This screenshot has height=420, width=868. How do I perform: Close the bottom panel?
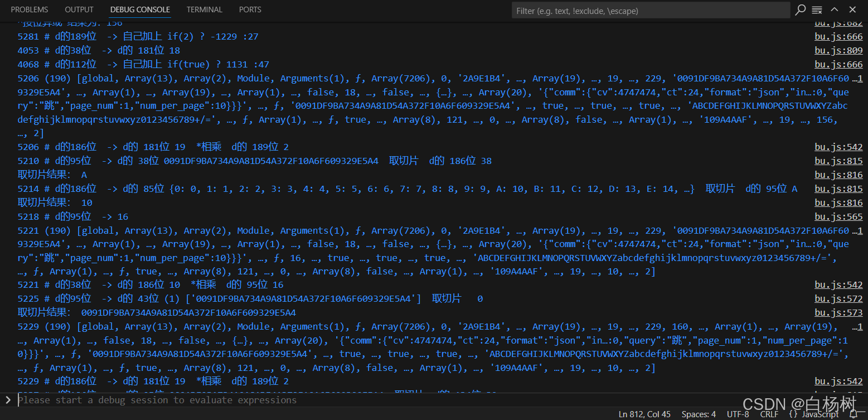852,9
